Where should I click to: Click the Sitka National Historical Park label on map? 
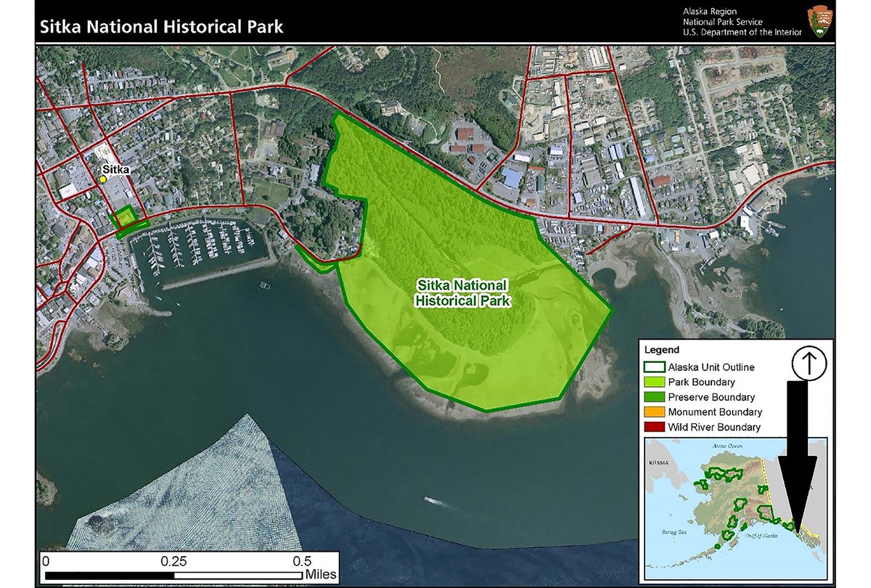tap(465, 290)
